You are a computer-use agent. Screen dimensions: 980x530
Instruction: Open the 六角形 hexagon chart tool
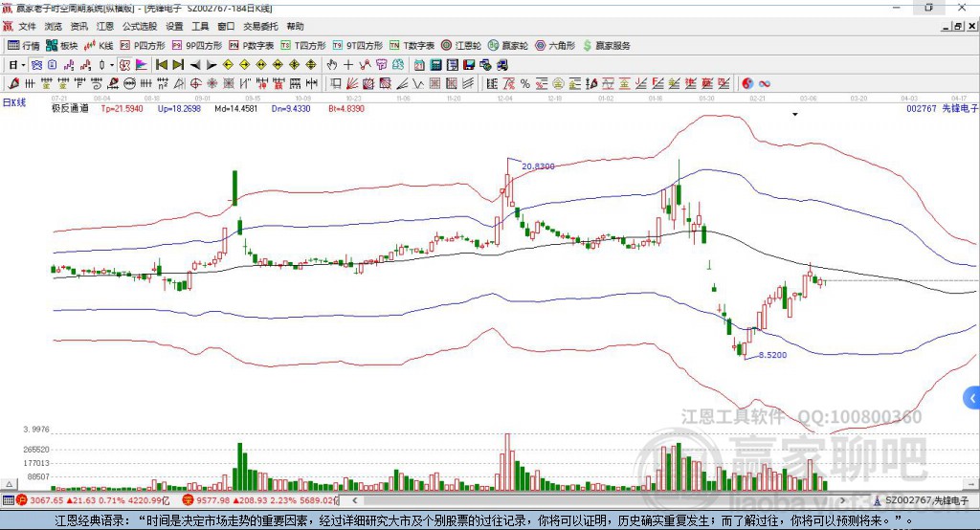point(555,46)
